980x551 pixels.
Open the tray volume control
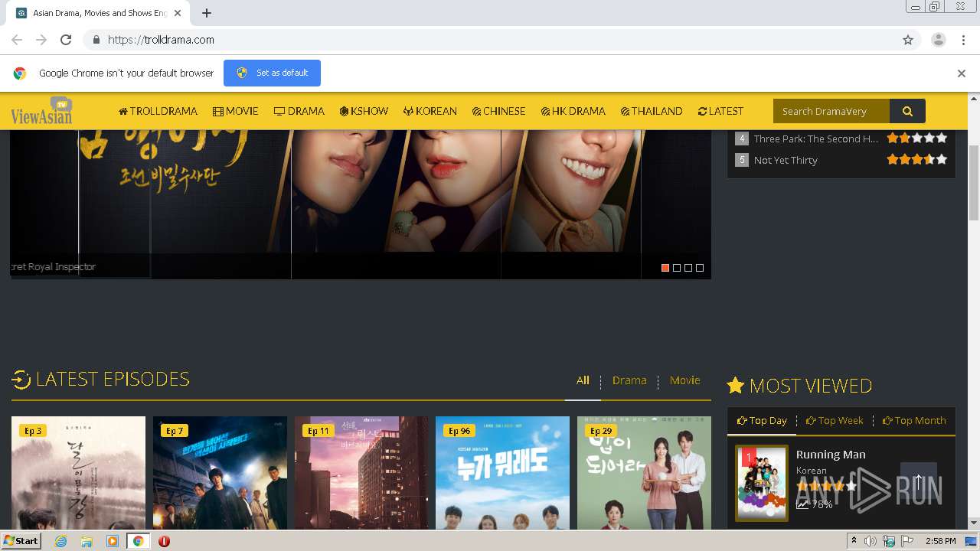[x=871, y=541]
